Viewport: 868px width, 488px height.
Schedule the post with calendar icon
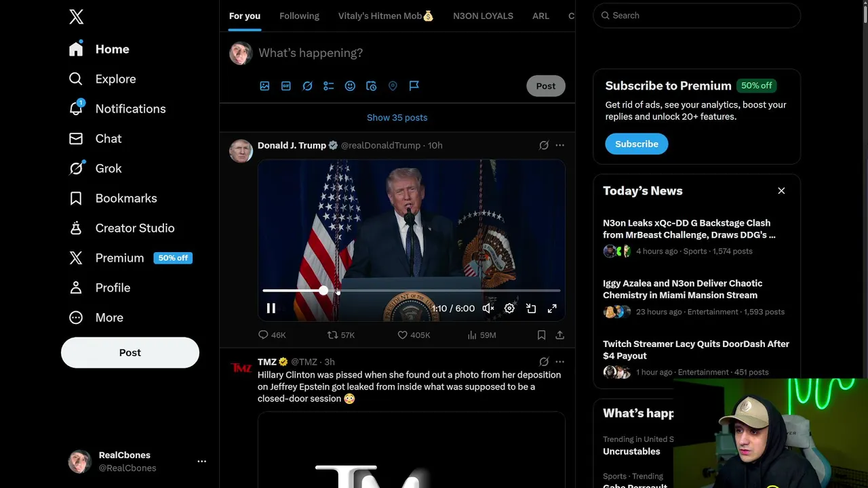[371, 86]
